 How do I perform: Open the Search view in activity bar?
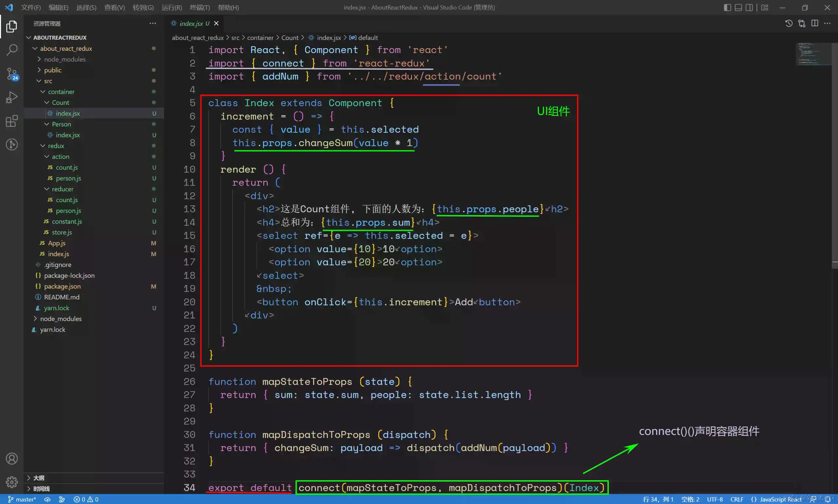tap(11, 49)
